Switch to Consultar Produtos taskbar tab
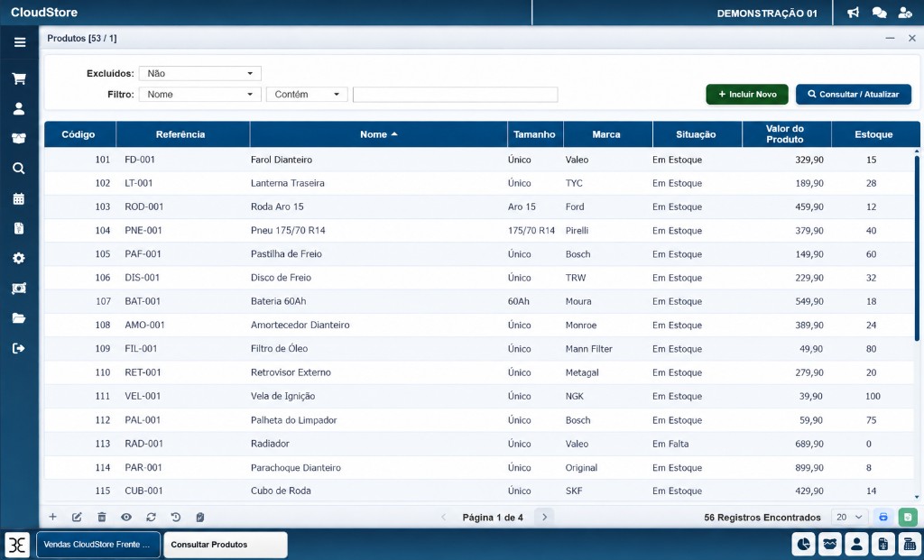This screenshot has height=560, width=924. point(225,544)
